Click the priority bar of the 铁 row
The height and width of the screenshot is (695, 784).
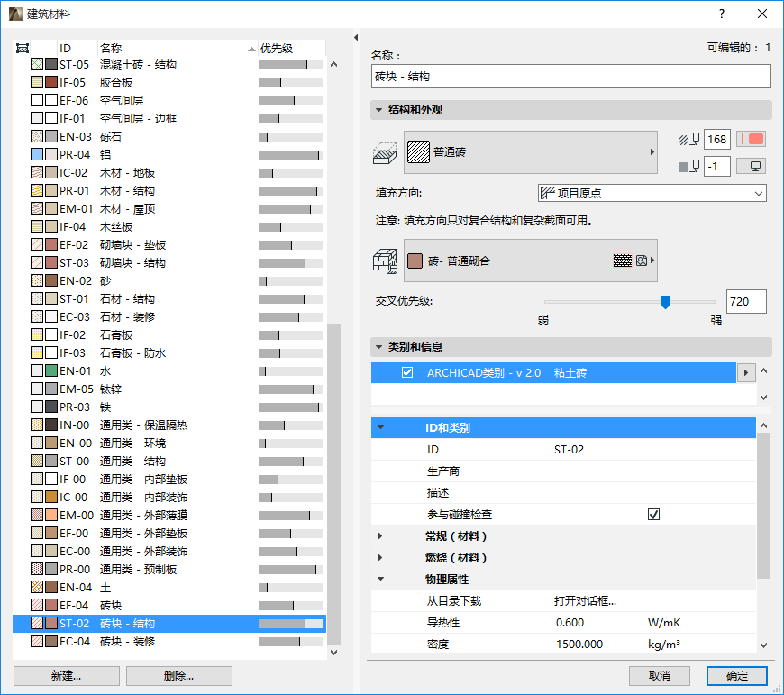tap(290, 407)
